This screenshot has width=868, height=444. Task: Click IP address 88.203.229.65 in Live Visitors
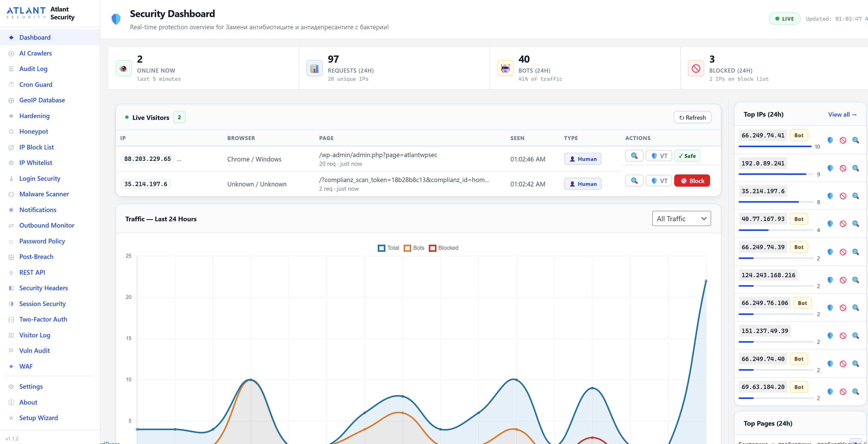[x=147, y=159]
